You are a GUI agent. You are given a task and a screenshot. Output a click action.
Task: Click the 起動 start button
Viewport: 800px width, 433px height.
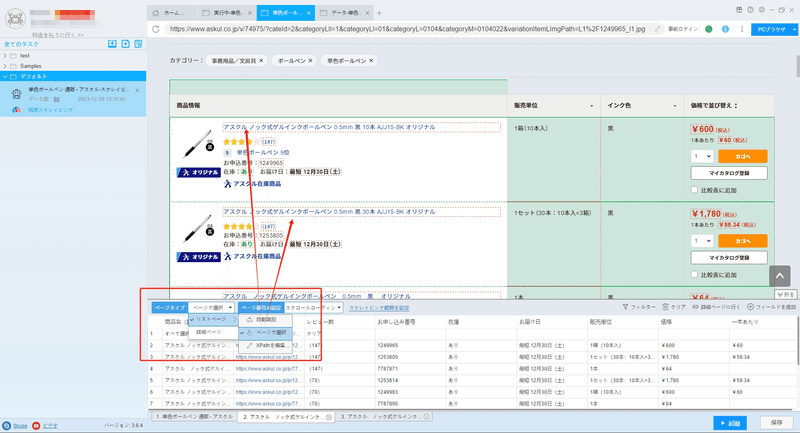point(730,423)
